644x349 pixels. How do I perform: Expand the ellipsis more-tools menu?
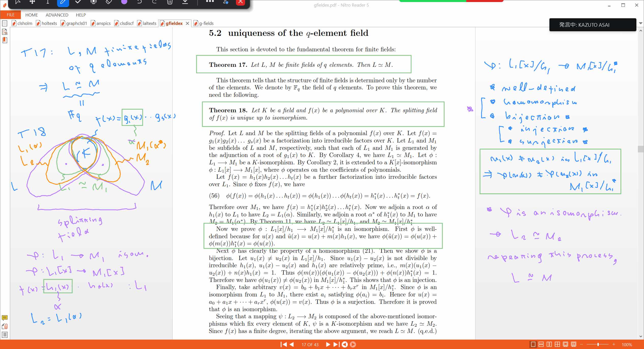click(210, 3)
